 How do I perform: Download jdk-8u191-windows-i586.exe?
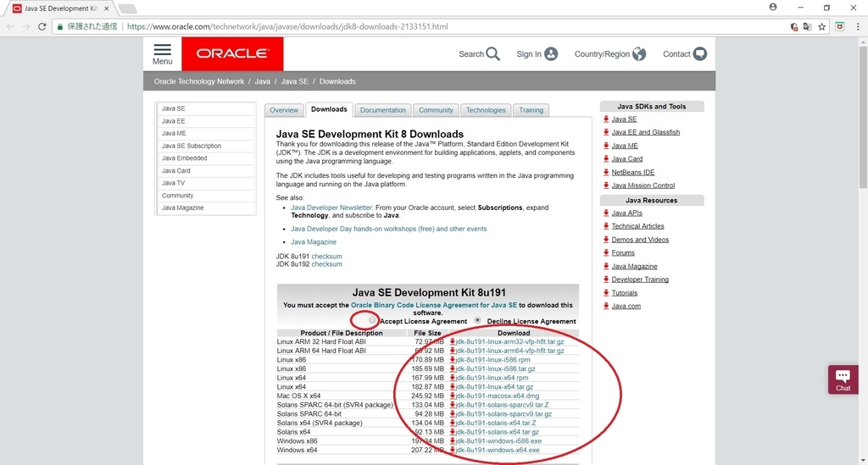point(498,441)
